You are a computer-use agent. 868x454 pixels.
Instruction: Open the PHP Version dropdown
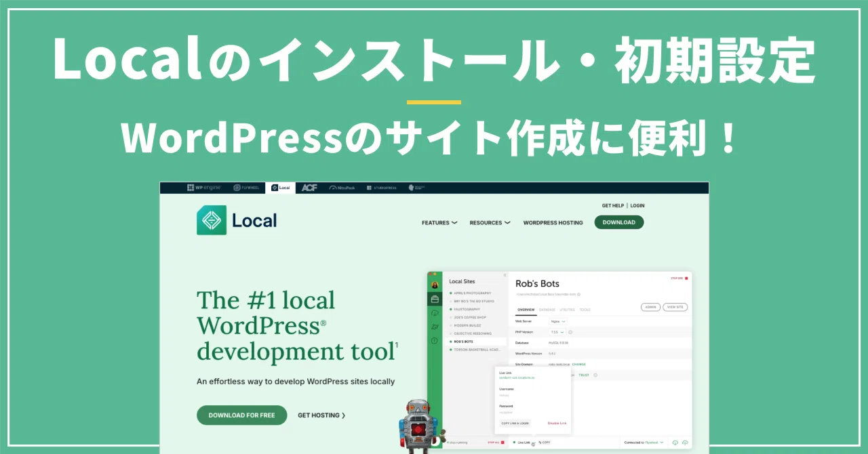(557, 332)
